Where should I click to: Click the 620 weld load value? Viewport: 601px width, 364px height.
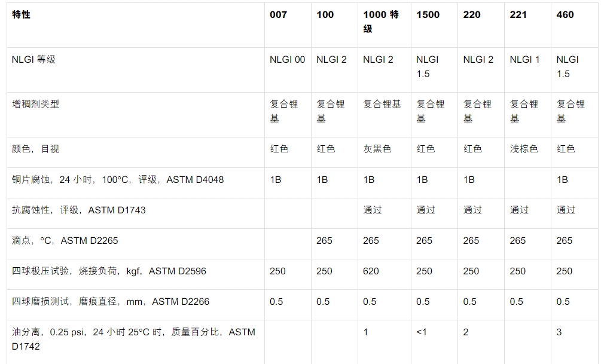click(x=371, y=271)
